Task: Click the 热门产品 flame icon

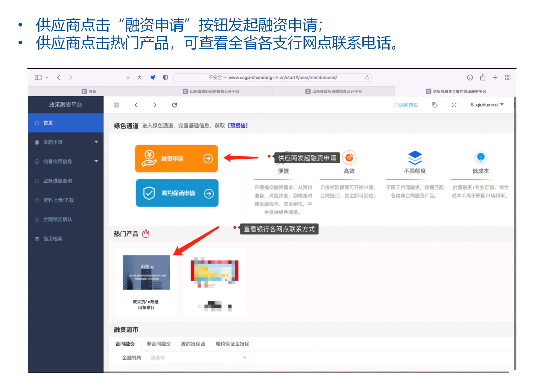Action: click(146, 234)
